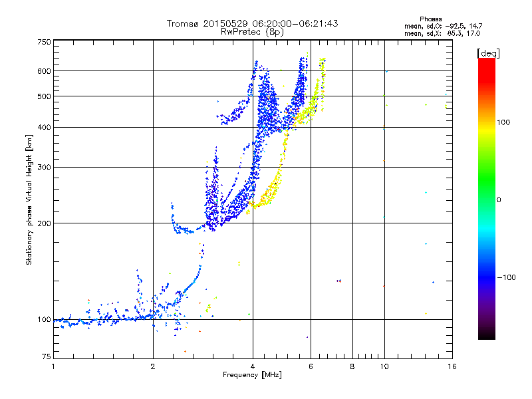Click the "RwPretec (8p)" subtitle
This screenshot has width=532, height=399.
click(252, 32)
